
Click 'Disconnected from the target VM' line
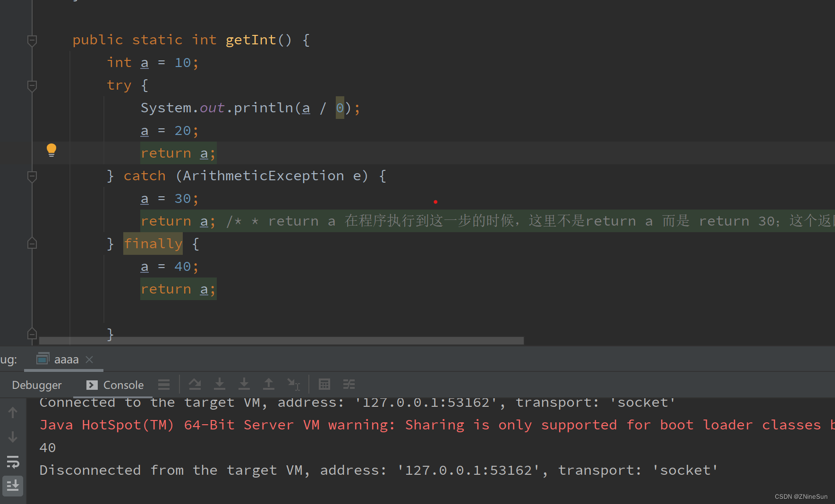coord(378,470)
